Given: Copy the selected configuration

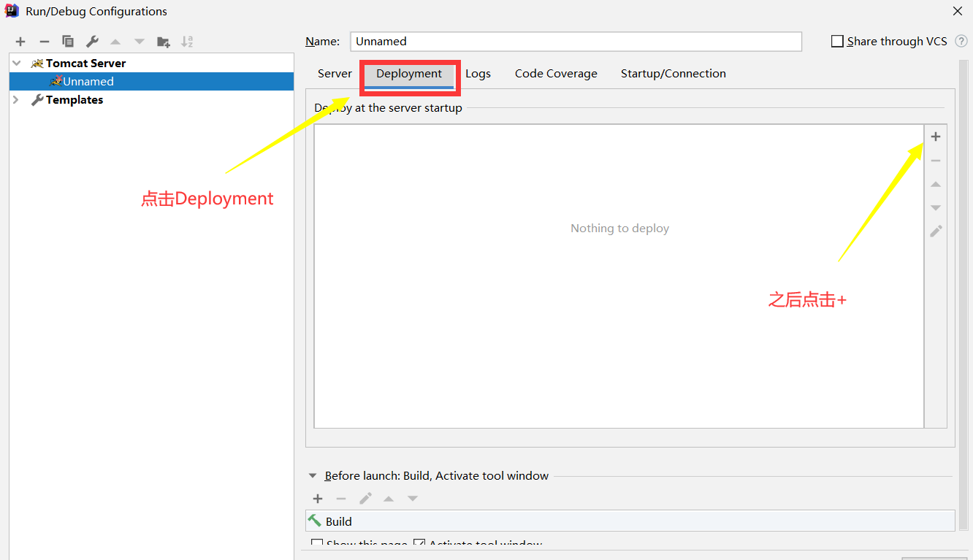Looking at the screenshot, I should click(x=68, y=42).
